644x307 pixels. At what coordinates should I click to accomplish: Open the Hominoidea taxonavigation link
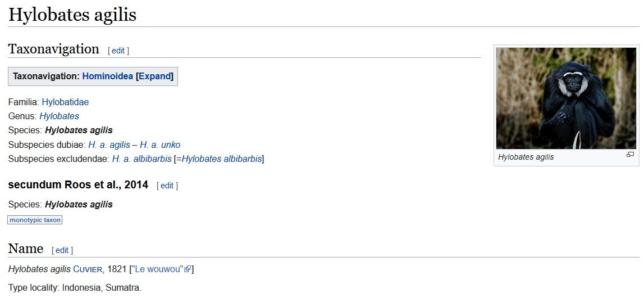click(108, 76)
